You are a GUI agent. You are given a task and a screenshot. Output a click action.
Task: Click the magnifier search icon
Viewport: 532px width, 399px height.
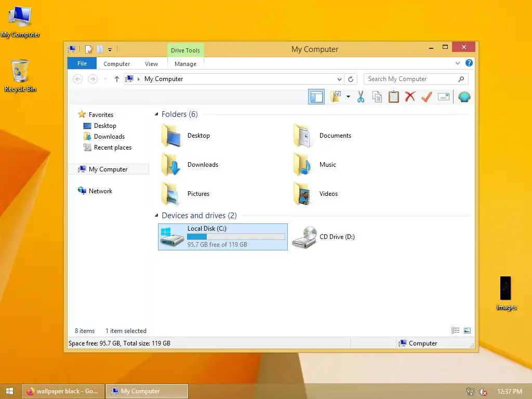pyautogui.click(x=461, y=79)
